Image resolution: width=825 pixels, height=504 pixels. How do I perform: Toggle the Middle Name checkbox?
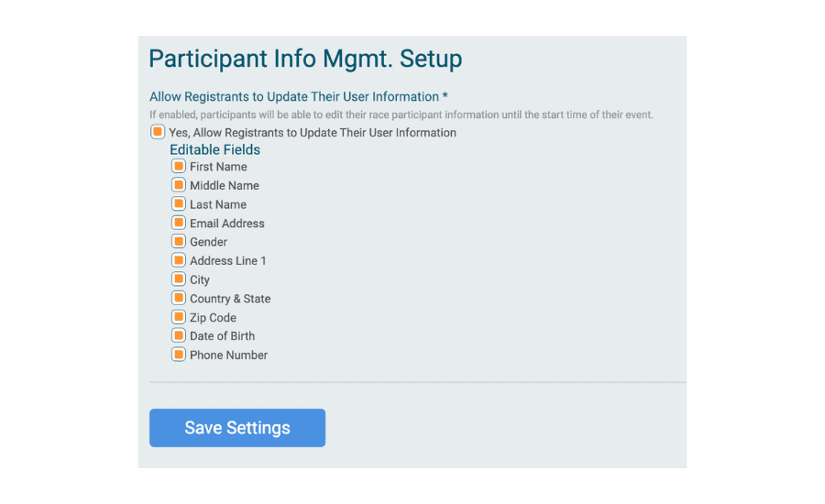click(x=179, y=185)
